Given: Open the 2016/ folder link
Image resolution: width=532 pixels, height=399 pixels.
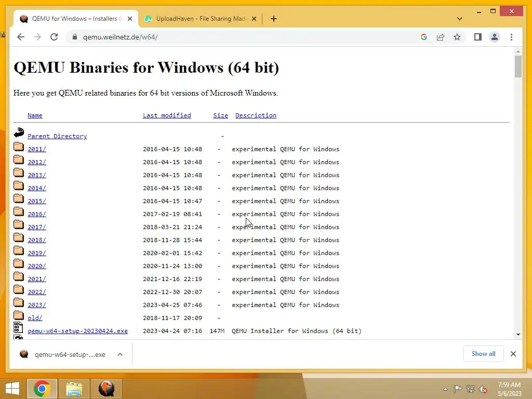Looking at the screenshot, I should [x=37, y=214].
